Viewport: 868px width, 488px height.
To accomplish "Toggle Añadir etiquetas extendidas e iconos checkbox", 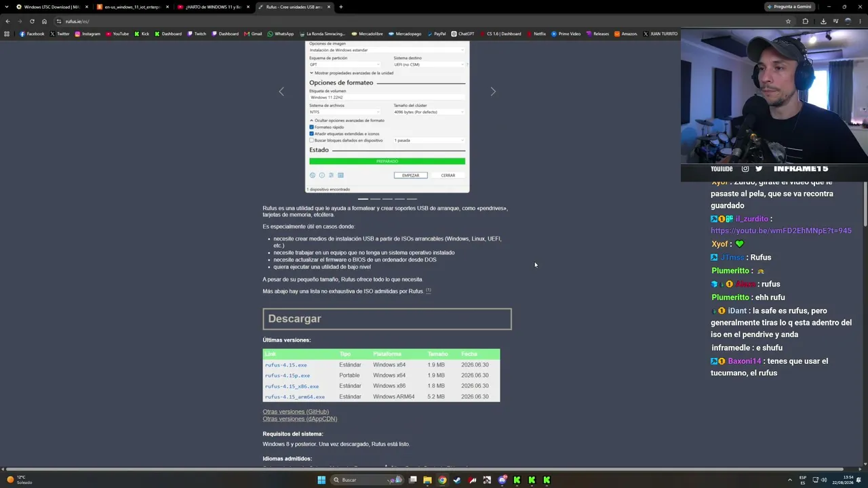I will pyautogui.click(x=311, y=134).
